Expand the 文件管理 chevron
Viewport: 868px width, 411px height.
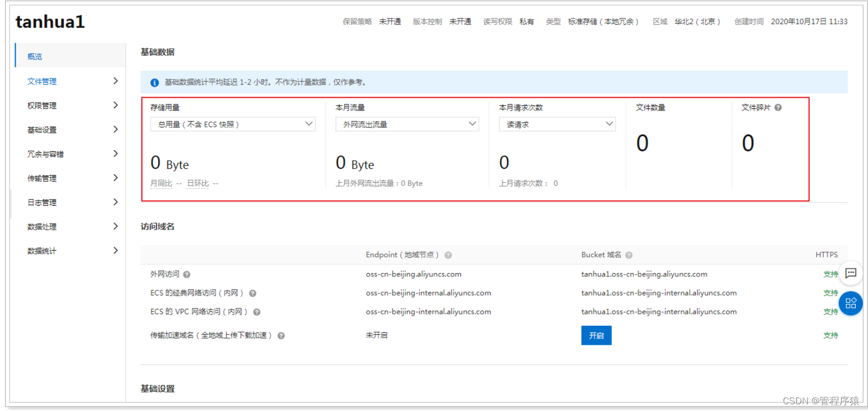pos(116,81)
